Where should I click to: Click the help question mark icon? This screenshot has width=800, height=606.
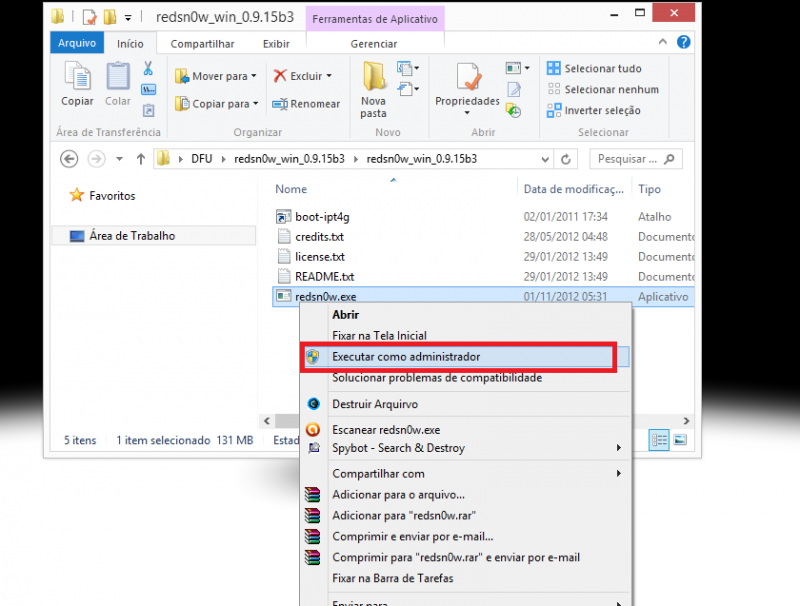(684, 43)
